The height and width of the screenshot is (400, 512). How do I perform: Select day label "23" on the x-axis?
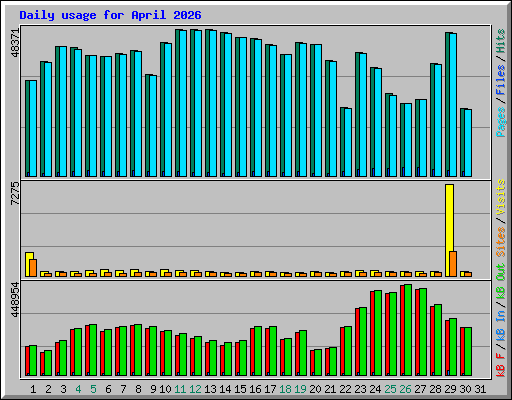pyautogui.click(x=360, y=389)
